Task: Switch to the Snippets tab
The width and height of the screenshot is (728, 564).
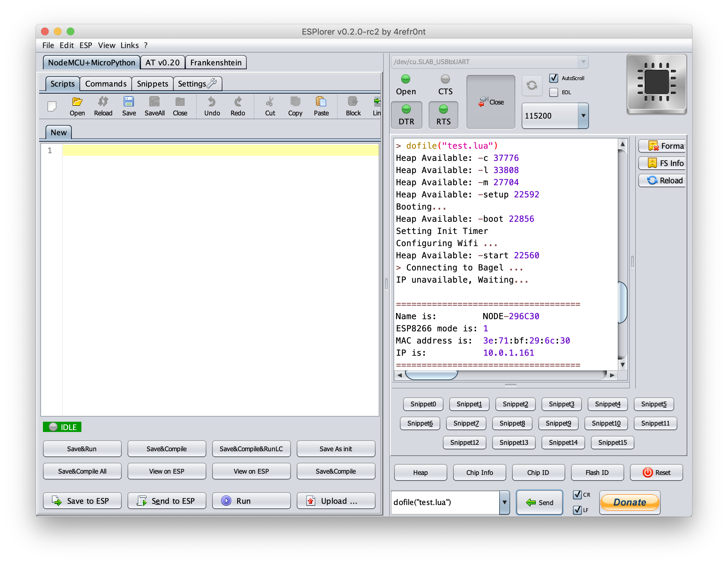Action: pos(152,84)
